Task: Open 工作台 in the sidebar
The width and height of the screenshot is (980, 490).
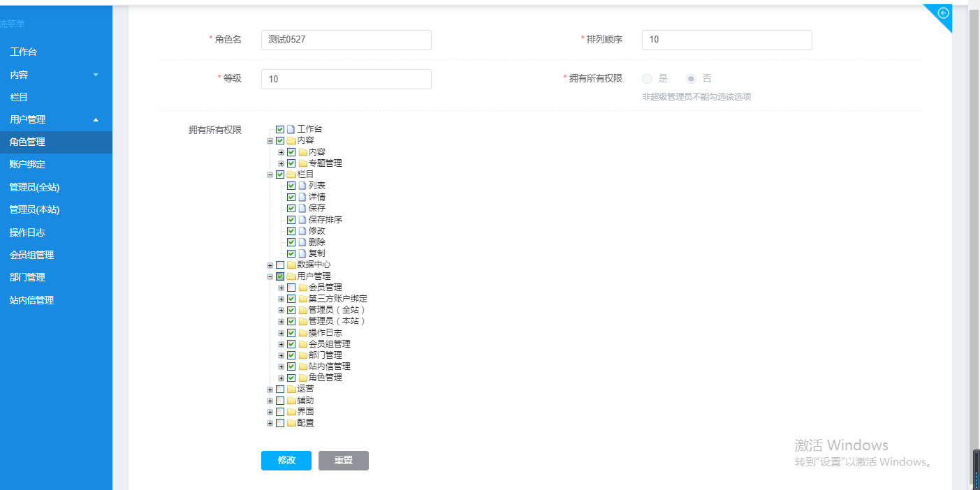Action: [56, 52]
